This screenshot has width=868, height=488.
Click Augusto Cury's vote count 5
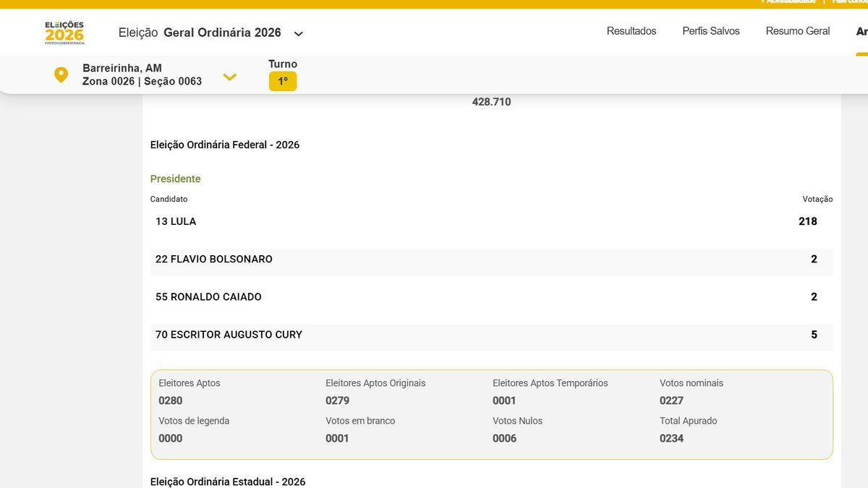click(814, 334)
